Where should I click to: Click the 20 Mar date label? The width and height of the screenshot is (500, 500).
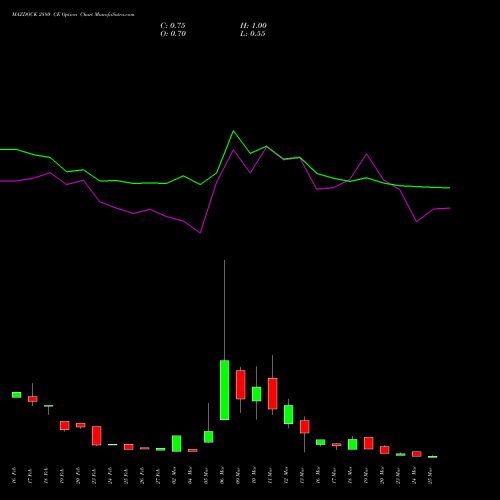(x=382, y=475)
